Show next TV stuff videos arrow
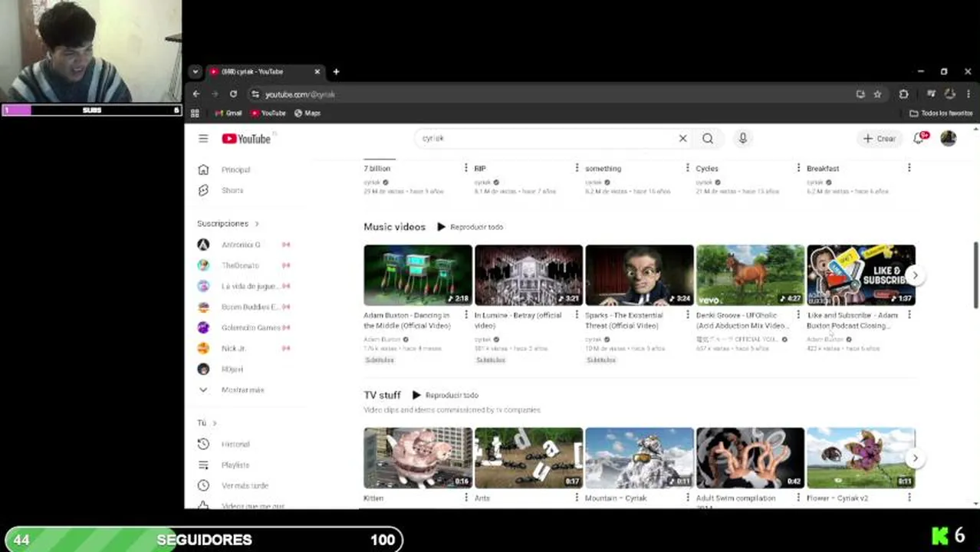 [915, 458]
